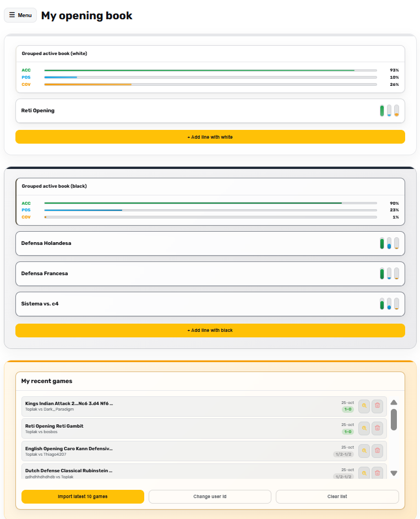
Task: Click the recent games scrollbar thumb
Action: coord(394,419)
